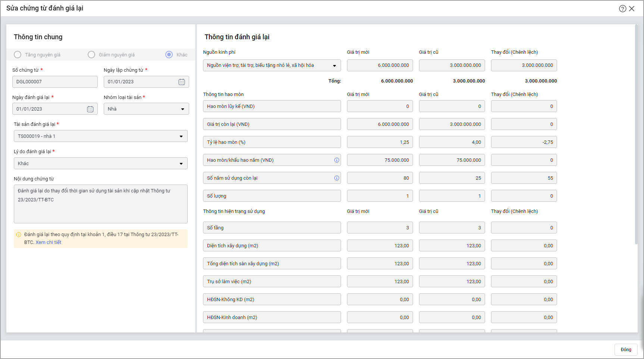Open the Tài sản đánh giá lại dropdown
644x359 pixels.
point(181,136)
